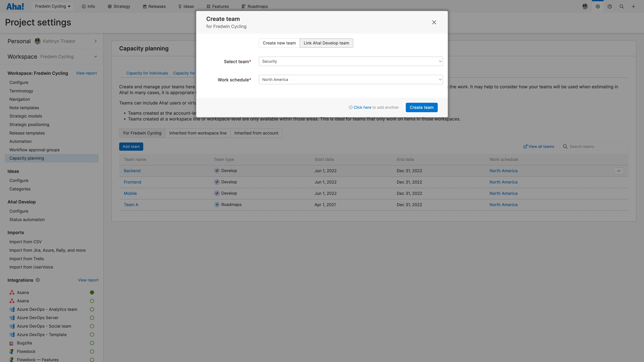Image resolution: width=644 pixels, height=362 pixels.
Task: Open the Roadmaps menu in top navigation
Action: coord(255,6)
